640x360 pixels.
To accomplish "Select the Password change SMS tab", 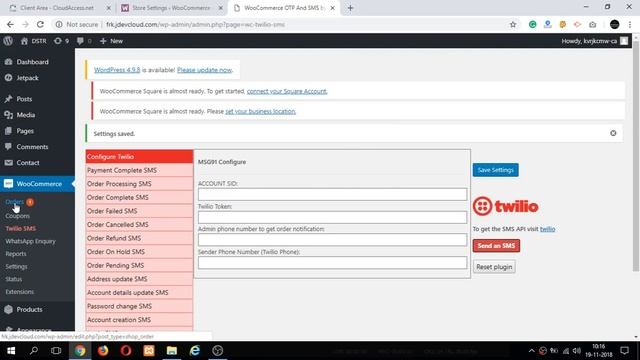I will coord(139,306).
